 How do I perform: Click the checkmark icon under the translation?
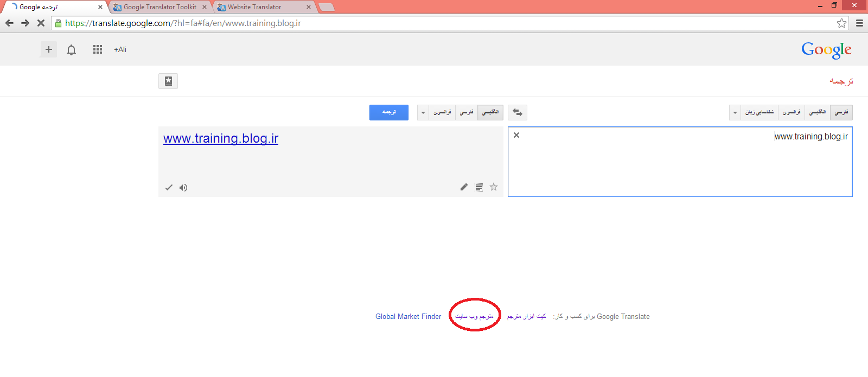pos(169,188)
